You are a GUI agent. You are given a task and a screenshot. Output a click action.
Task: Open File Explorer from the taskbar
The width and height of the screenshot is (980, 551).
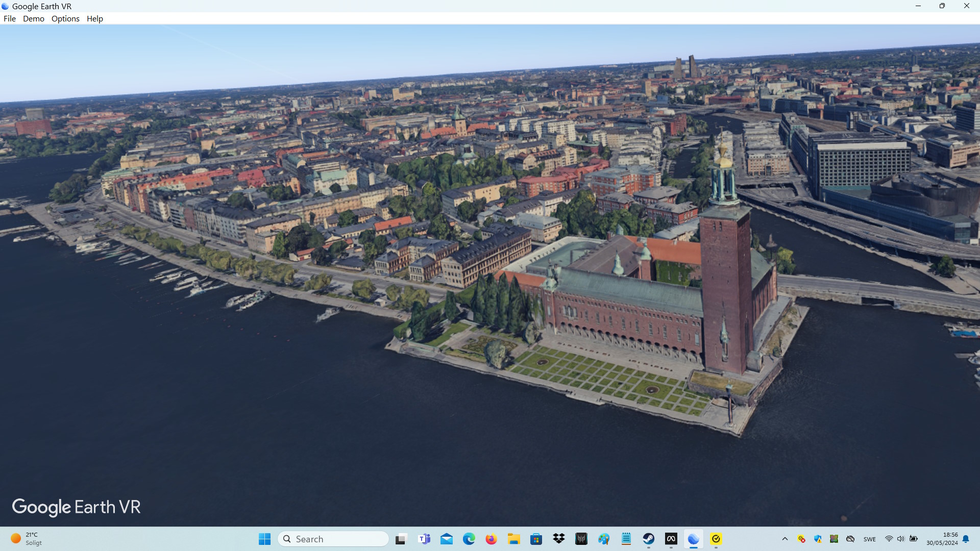(513, 539)
